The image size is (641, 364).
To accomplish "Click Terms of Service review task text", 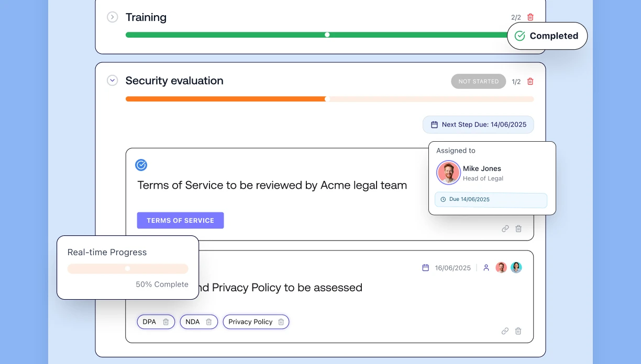I will click(x=272, y=185).
